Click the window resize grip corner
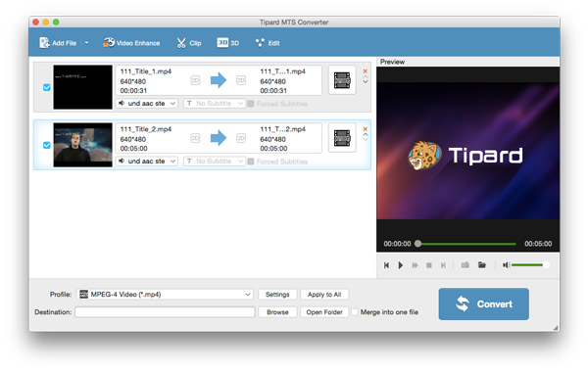Screen dimensions: 588x372 pyautogui.click(x=556, y=328)
